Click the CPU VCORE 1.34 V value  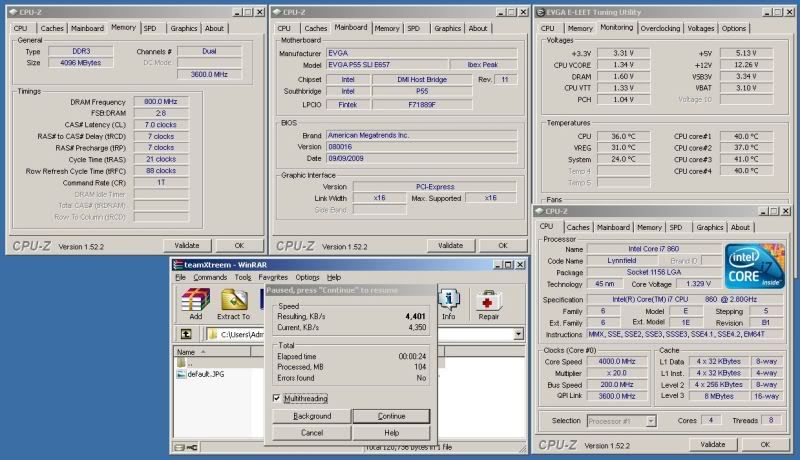pos(623,65)
